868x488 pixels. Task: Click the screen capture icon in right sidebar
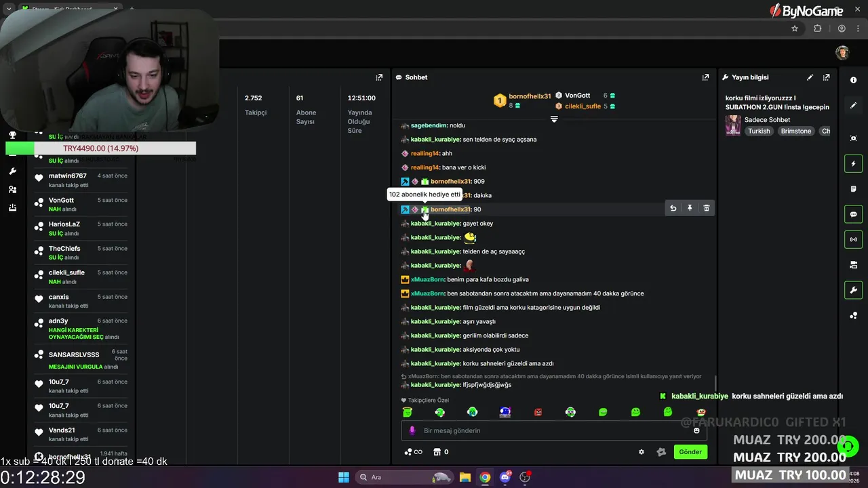[853, 138]
